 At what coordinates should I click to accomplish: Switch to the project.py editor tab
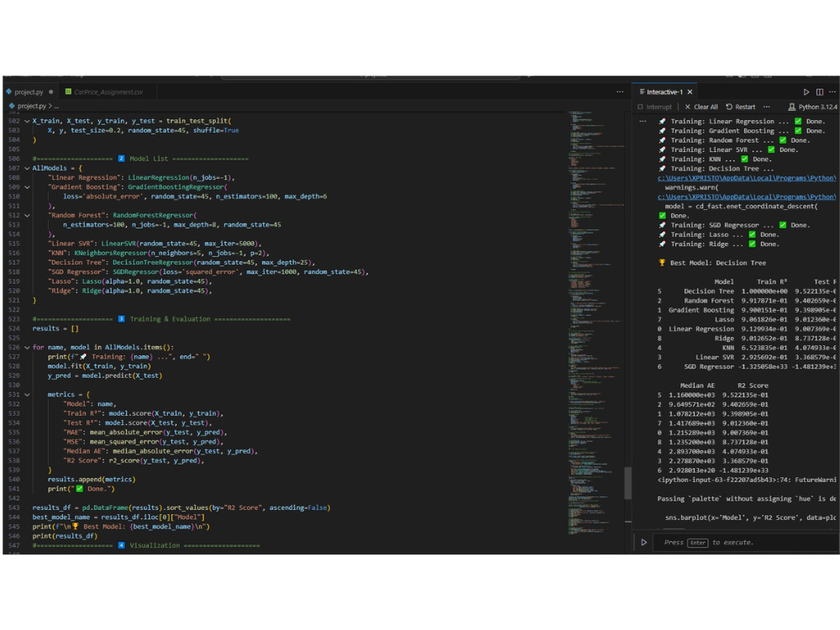(x=29, y=92)
